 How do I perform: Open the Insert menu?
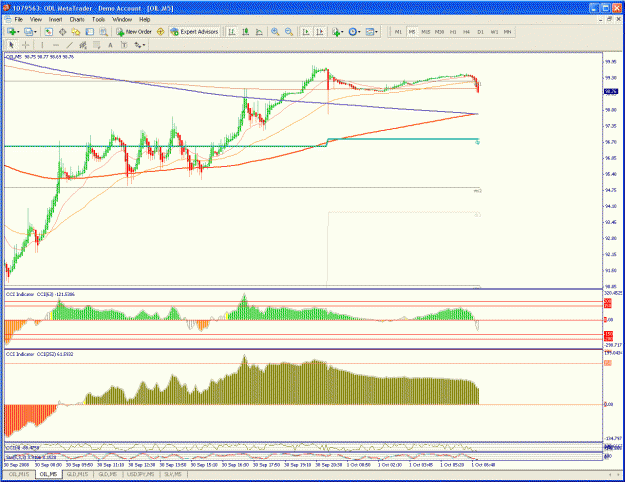point(55,20)
